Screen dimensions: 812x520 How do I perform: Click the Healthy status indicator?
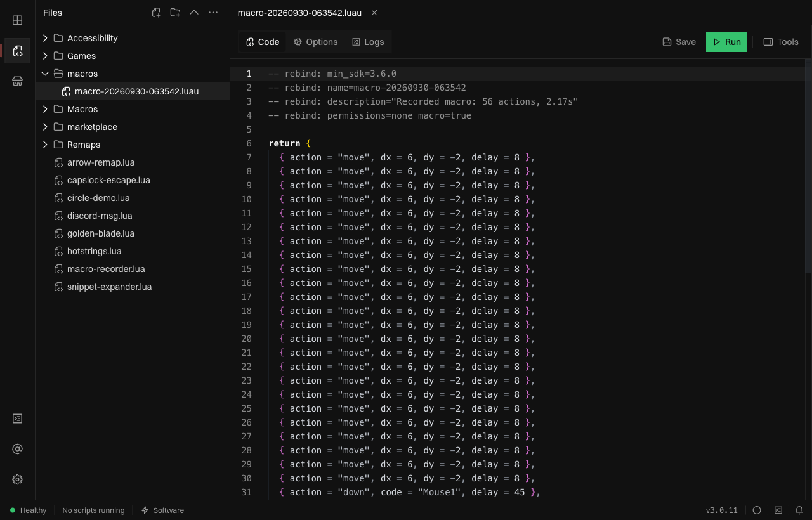coord(28,510)
